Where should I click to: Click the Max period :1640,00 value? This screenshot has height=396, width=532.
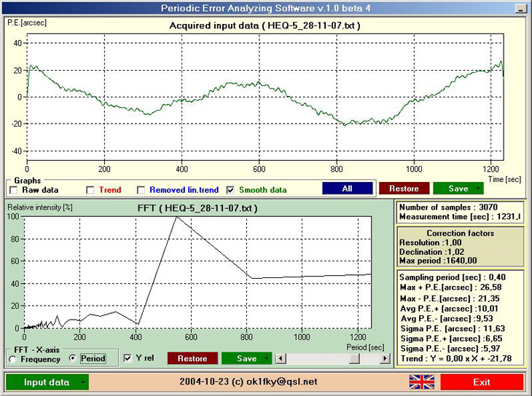[438, 261]
